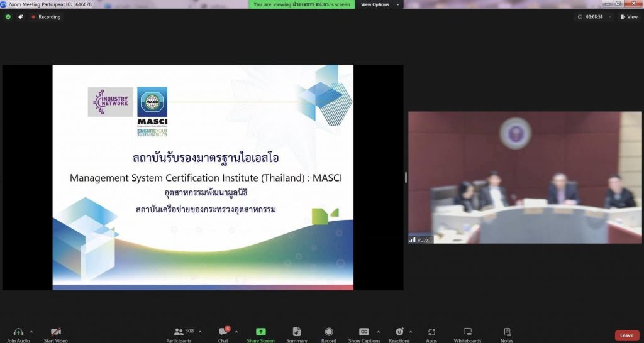Click the timer expand arrow near View

(x=610, y=17)
